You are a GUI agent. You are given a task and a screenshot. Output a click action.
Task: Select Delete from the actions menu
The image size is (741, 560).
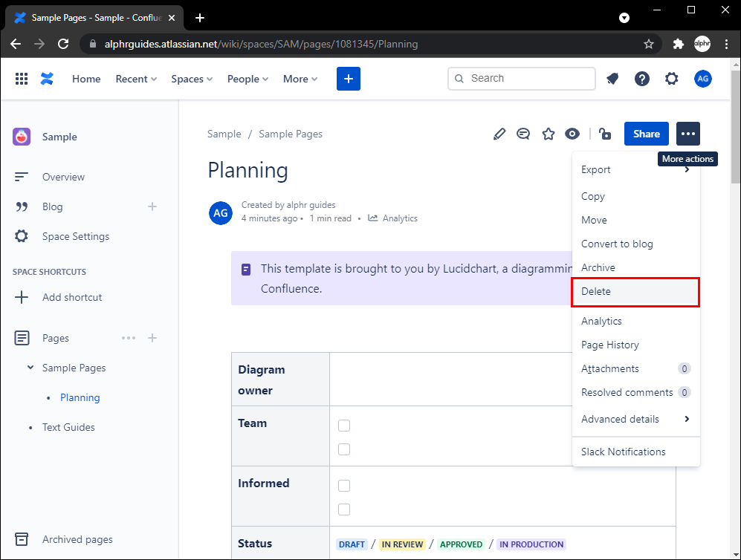coord(635,291)
